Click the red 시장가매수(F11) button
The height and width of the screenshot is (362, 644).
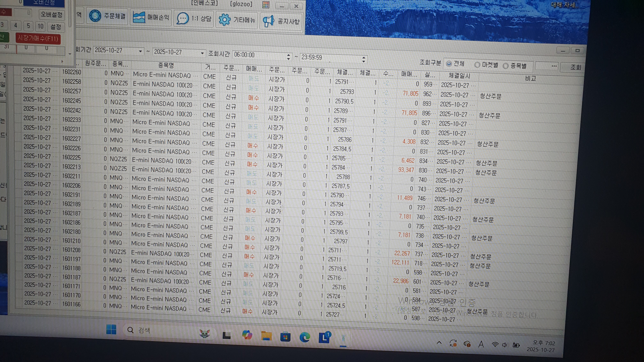pyautogui.click(x=38, y=38)
